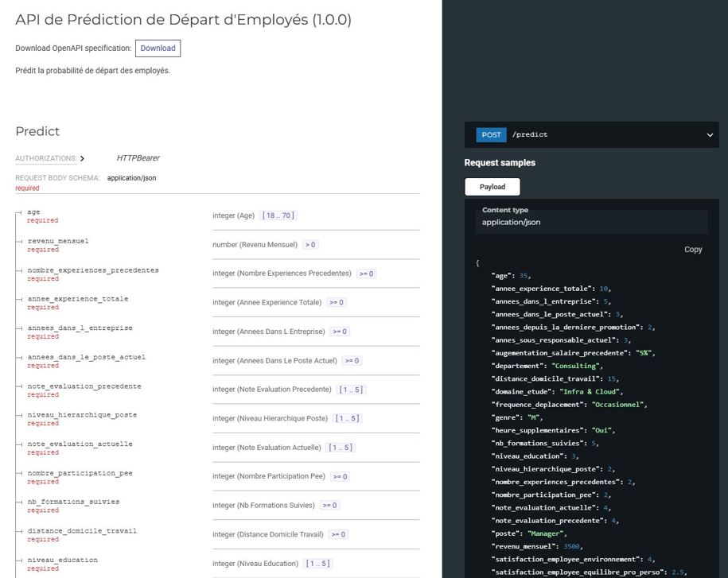Click the niveau_hierarchique_poste property name
The width and height of the screenshot is (728, 578).
click(x=82, y=415)
